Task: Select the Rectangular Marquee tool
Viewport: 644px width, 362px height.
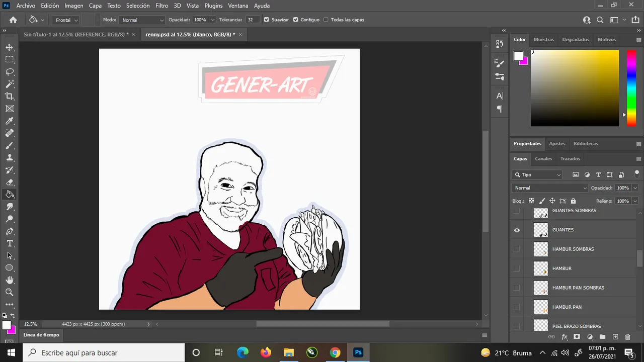Action: click(10, 59)
